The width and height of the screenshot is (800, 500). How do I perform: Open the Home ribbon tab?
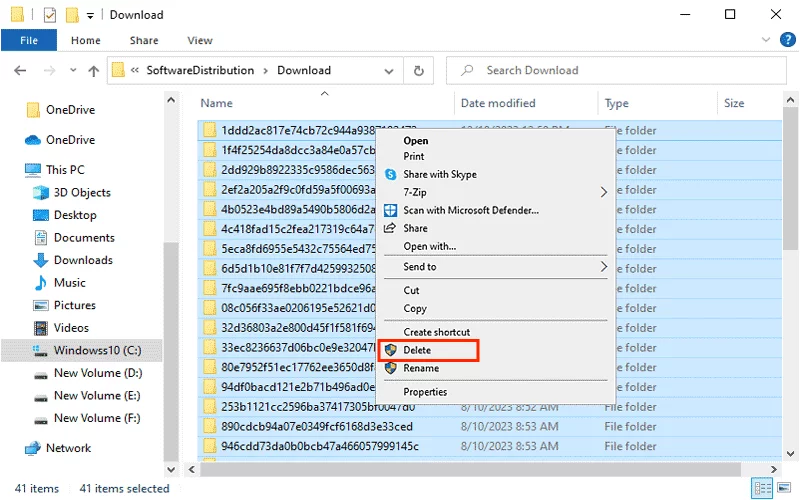86,40
